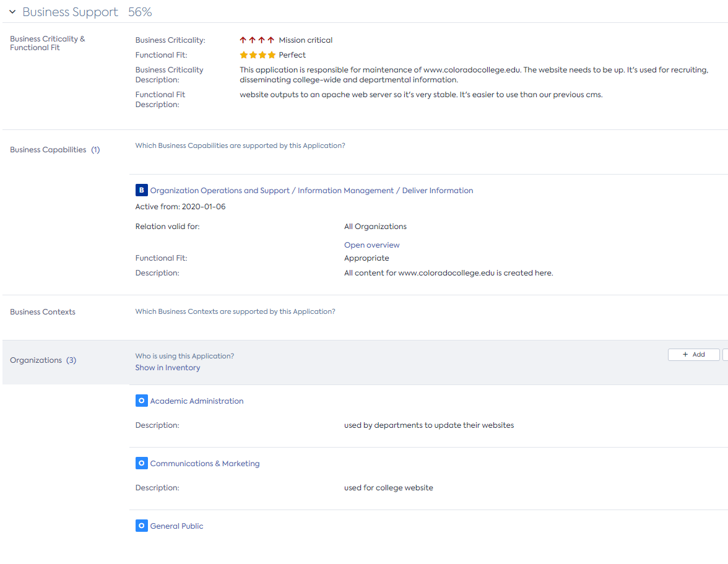The height and width of the screenshot is (564, 728).
Task: Click the Functional Fit star rating
Action: tap(258, 55)
